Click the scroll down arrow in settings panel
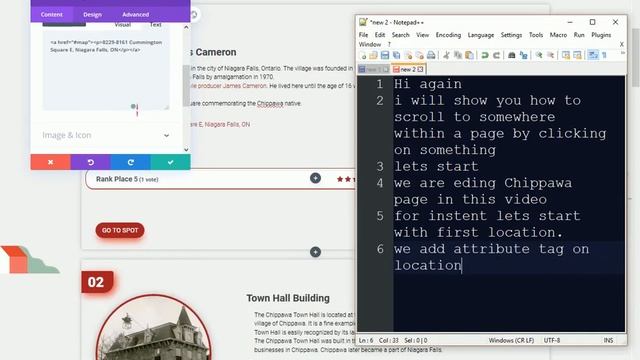Viewport: 640px width, 360px height. (186, 149)
